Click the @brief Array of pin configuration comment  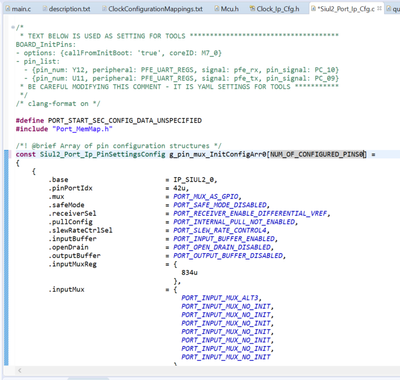tap(118, 146)
